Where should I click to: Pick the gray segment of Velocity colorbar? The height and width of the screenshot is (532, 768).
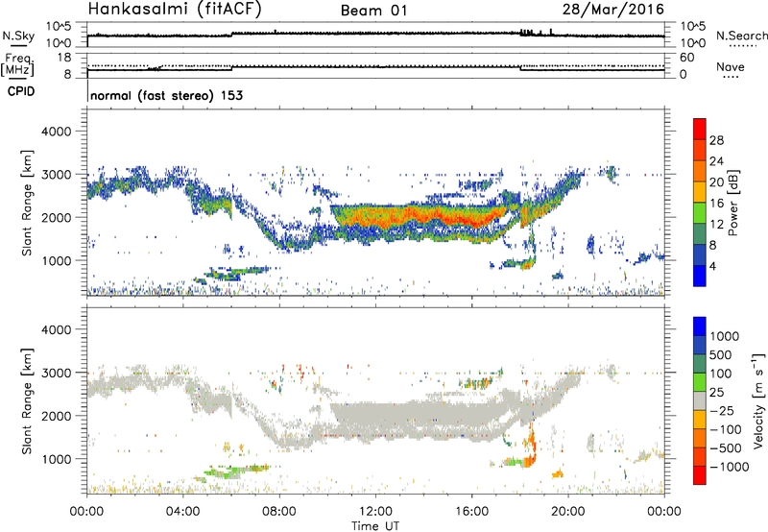(700, 400)
